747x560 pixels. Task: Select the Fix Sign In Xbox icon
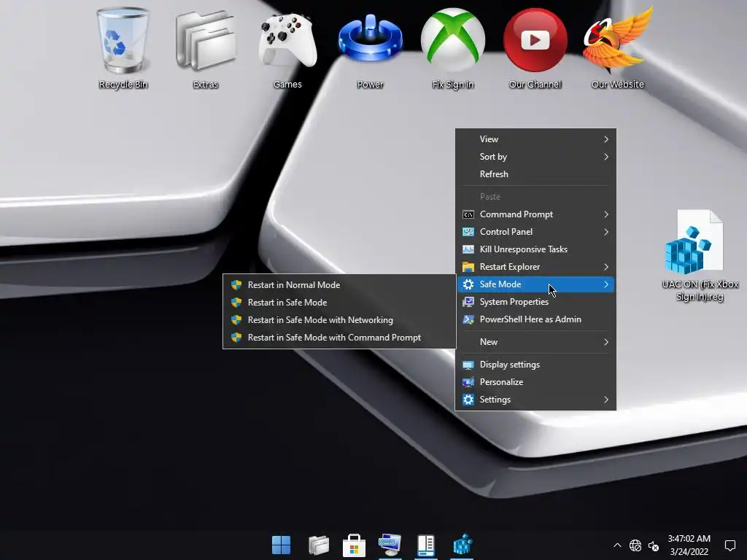point(452,48)
